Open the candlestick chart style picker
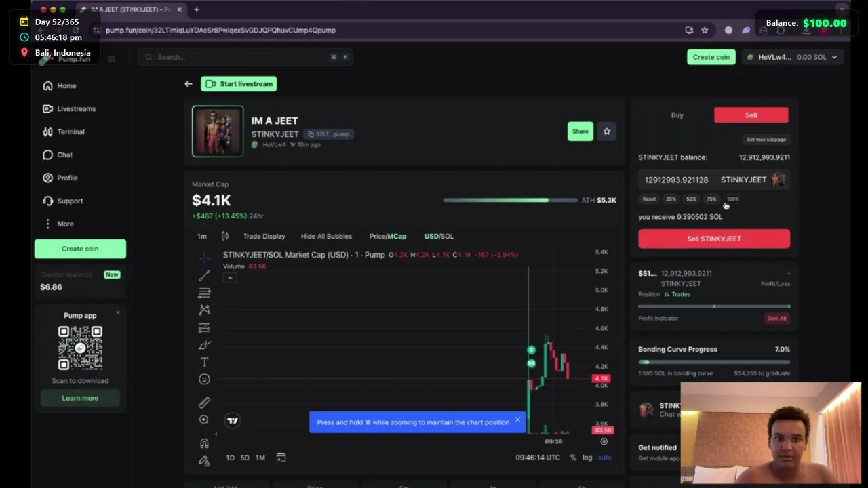Screen dimensions: 868x488 (x=224, y=236)
